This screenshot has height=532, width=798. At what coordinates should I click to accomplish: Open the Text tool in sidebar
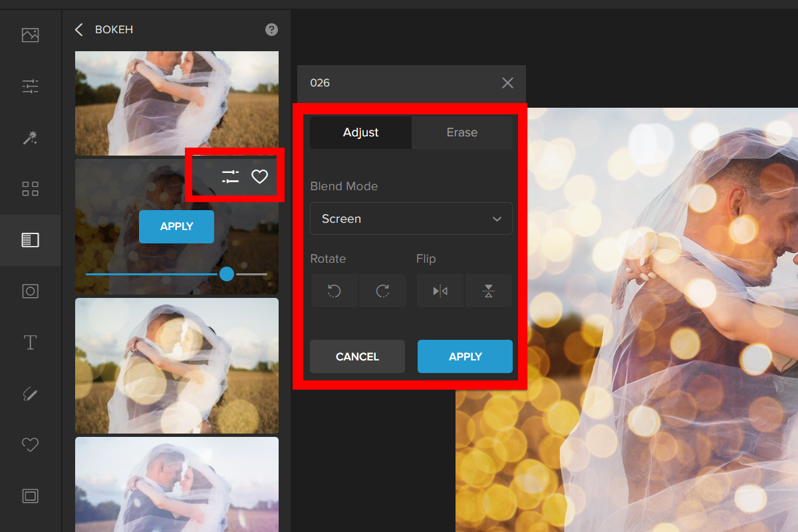click(30, 342)
